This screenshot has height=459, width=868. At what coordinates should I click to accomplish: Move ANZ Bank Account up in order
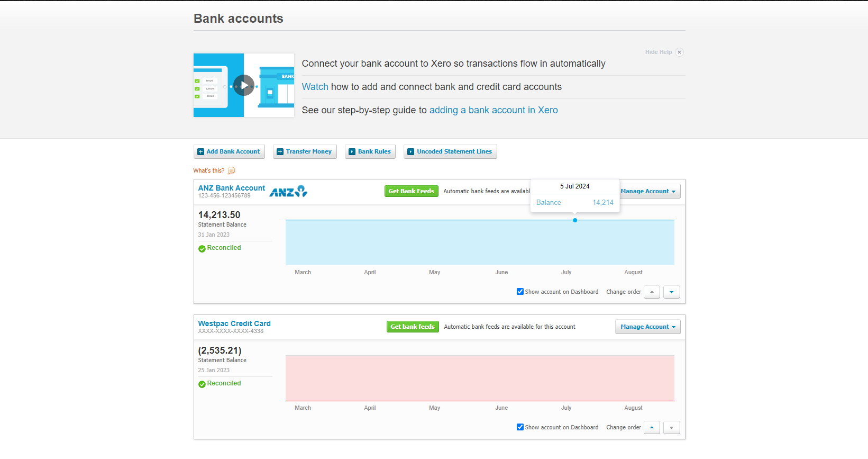click(652, 292)
